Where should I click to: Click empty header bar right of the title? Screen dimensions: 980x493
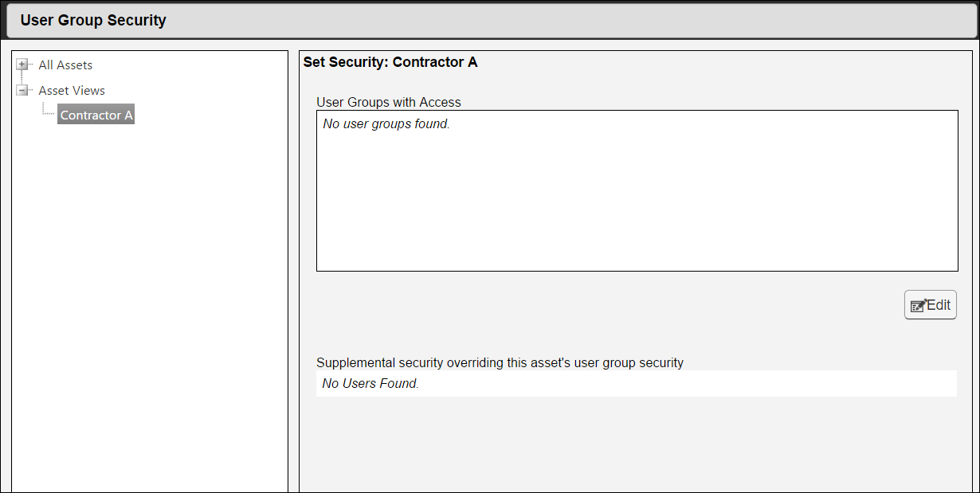(x=558, y=20)
